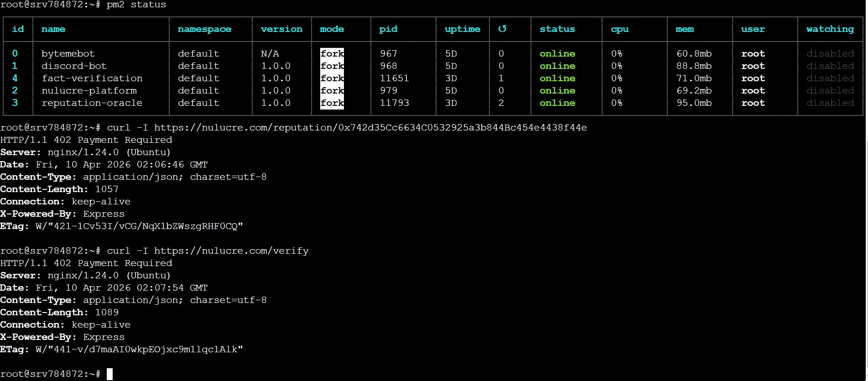Select process name 'fact-verification'

click(x=92, y=78)
